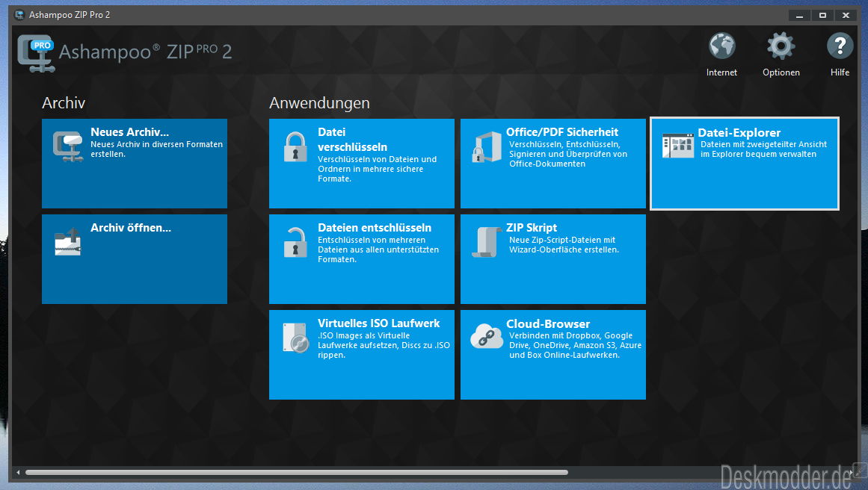Click the "Internet" label under the globe

[722, 72]
